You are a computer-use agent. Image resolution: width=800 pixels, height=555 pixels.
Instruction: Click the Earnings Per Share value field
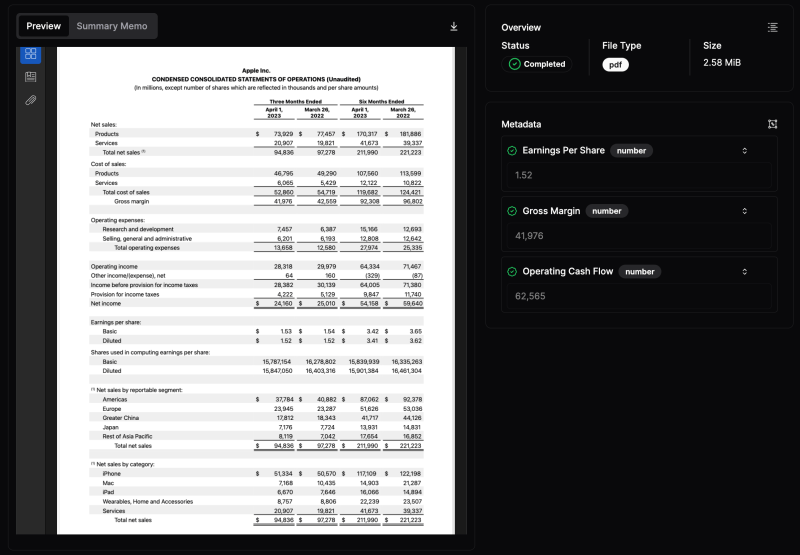[x=640, y=176]
